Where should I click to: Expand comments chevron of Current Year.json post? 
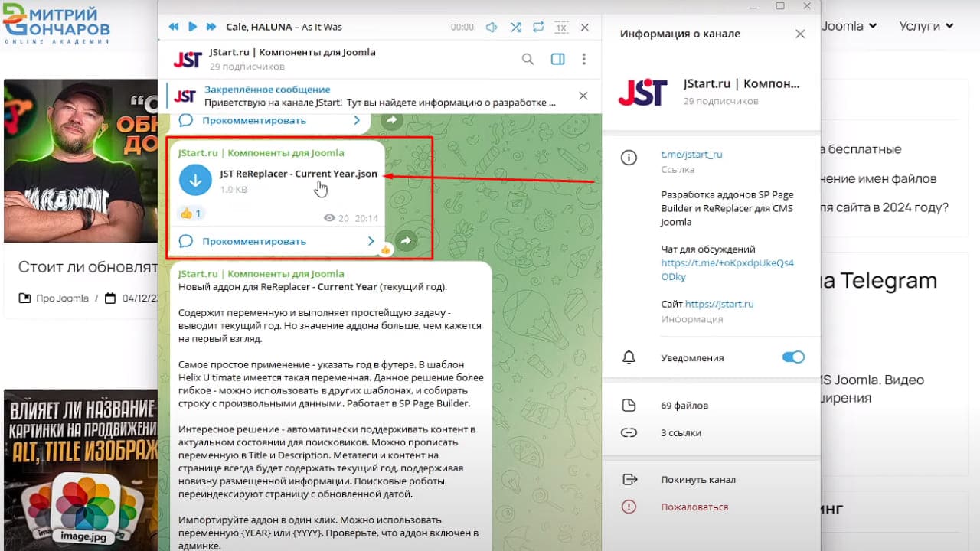pos(371,241)
